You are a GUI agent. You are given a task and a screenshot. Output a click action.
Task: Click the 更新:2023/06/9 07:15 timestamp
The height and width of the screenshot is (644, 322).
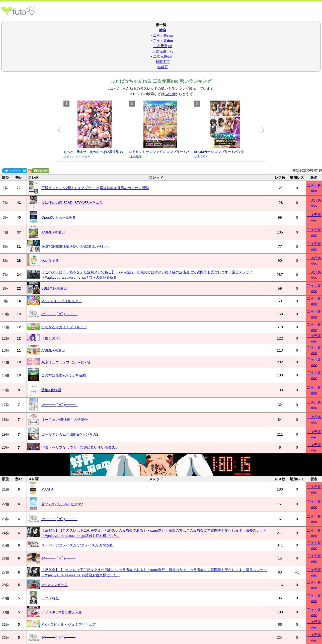point(307,171)
